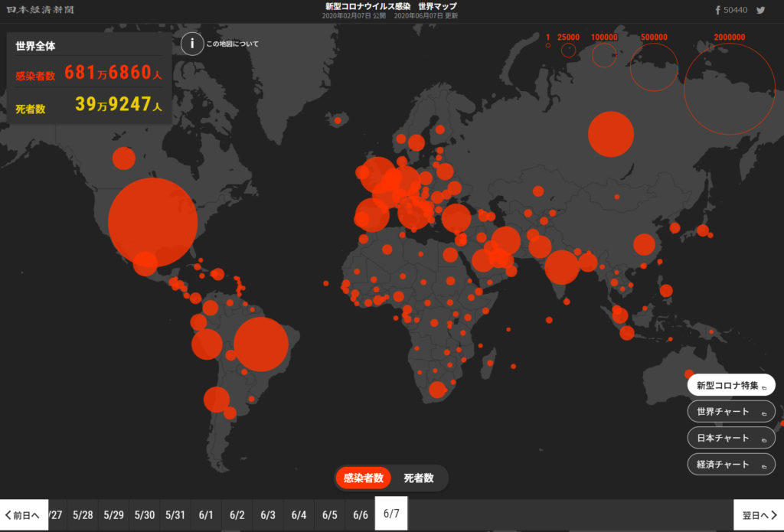784x532 pixels.
Task: Select the 6/7 date tab
Action: (391, 514)
